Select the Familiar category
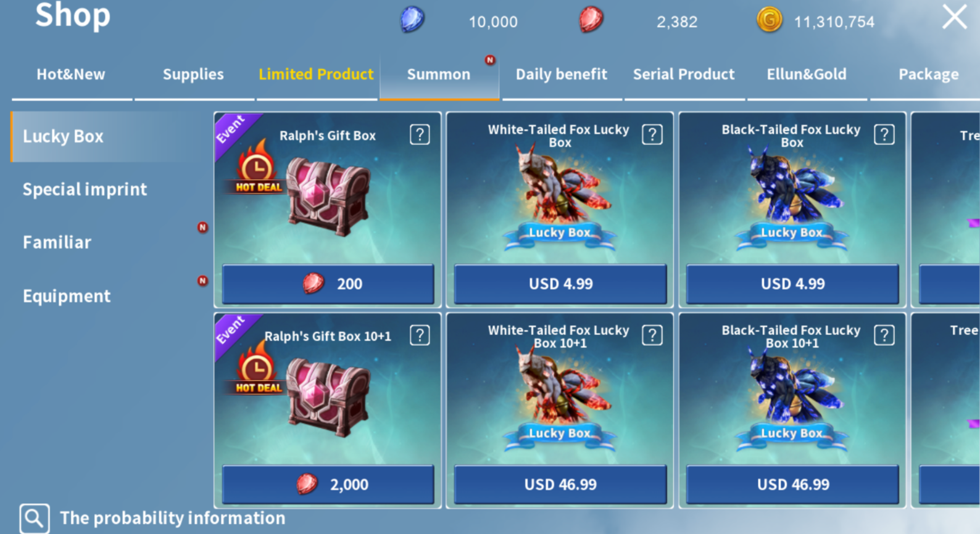 (x=57, y=242)
